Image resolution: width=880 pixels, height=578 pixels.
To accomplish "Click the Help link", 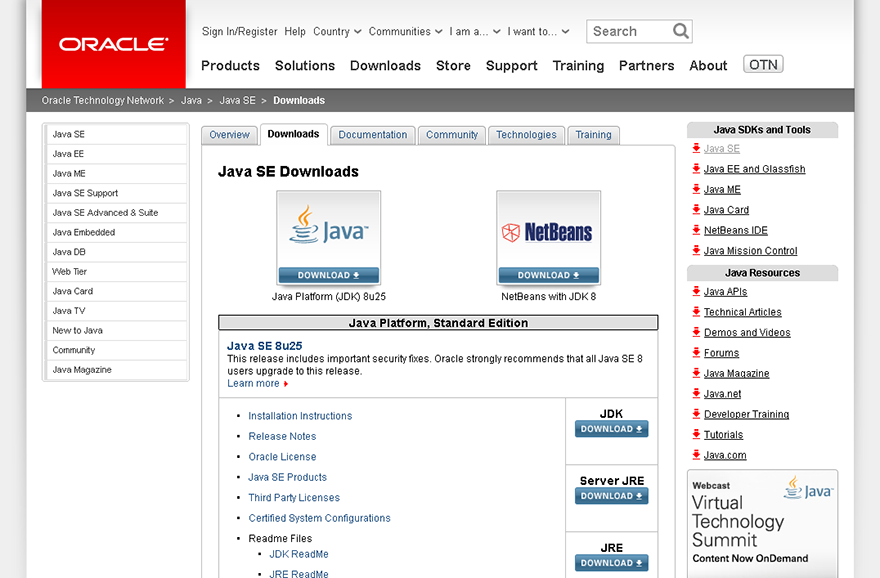I will [x=295, y=31].
